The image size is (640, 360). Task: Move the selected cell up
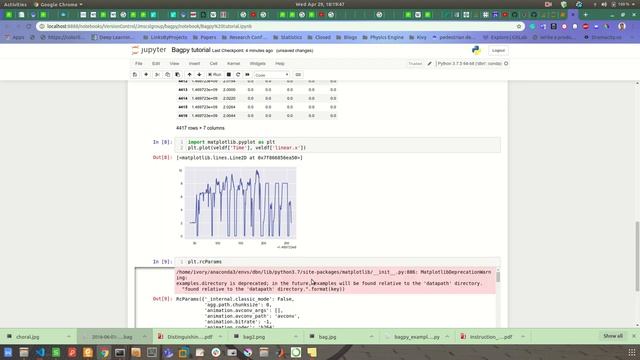189,75
